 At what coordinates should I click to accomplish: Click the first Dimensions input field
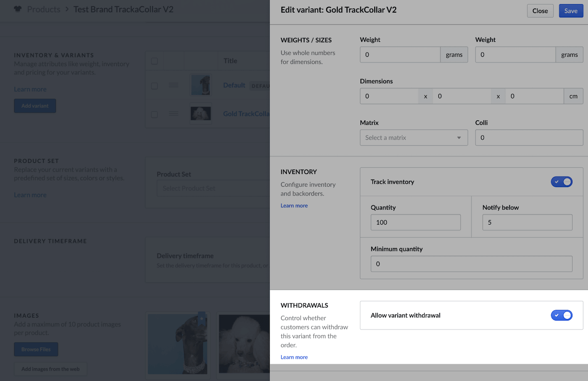coord(389,96)
